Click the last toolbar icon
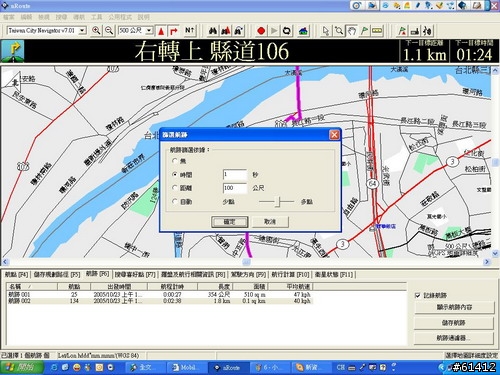This screenshot has width=500, height=375. [x=427, y=31]
